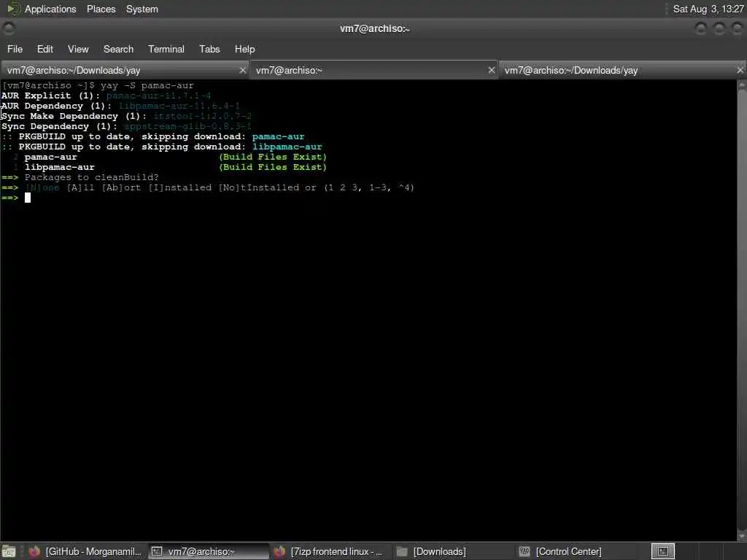Image resolution: width=747 pixels, height=560 pixels.
Task: Open the View menu
Action: 78,49
